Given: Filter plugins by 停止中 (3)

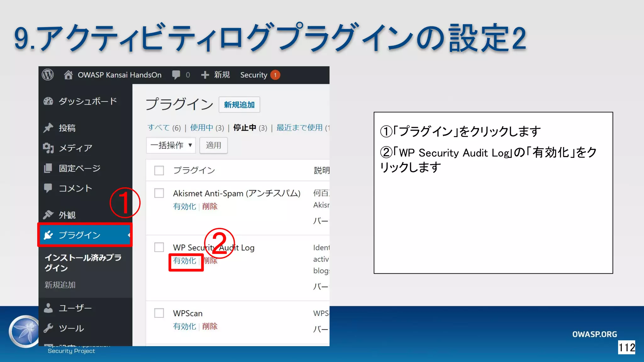Looking at the screenshot, I should click(x=250, y=128).
